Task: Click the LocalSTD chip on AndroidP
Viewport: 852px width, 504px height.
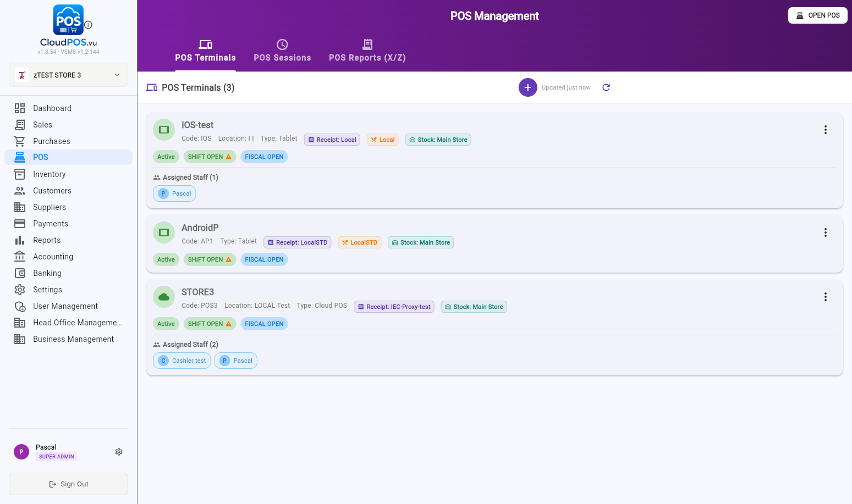Action: tap(360, 242)
